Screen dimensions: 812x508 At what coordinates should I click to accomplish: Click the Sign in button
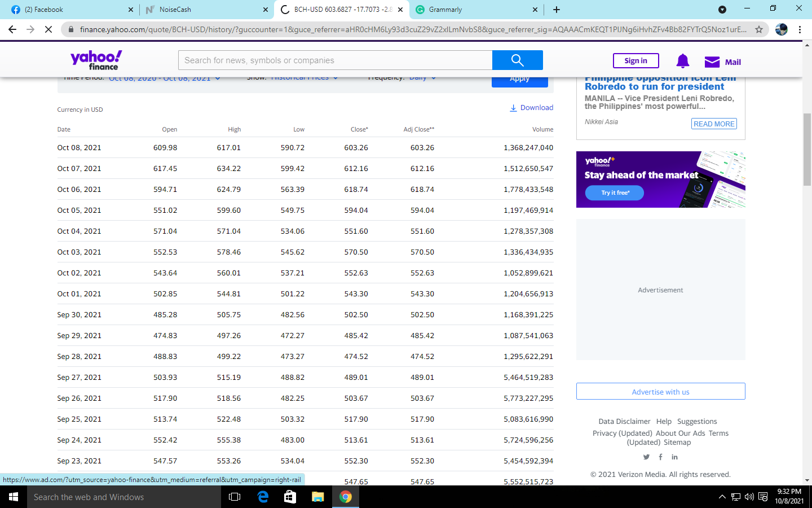(636, 61)
